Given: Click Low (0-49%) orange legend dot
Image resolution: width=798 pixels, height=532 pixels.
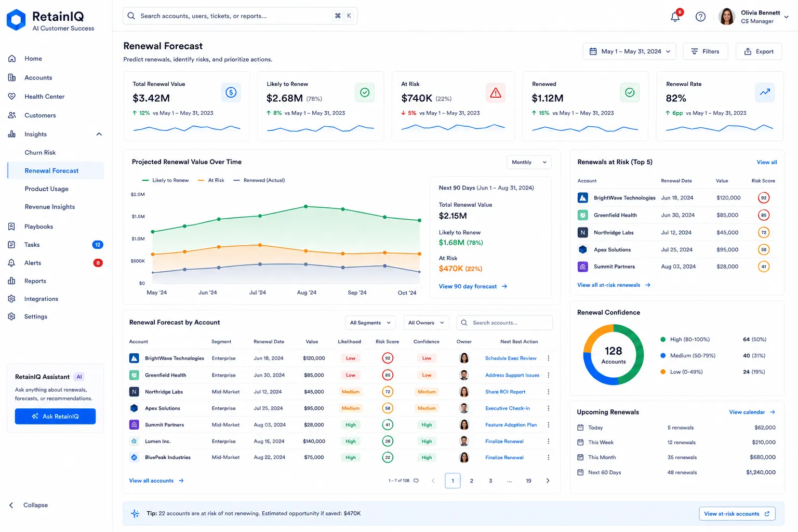Looking at the screenshot, I should click(663, 372).
